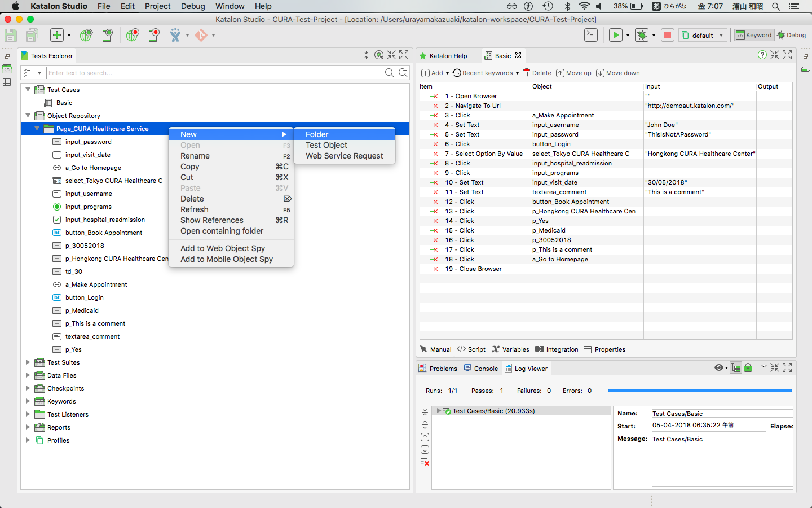Viewport: 812px width, 508px height.
Task: Open dropdown arrow next to Run button
Action: tap(628, 36)
